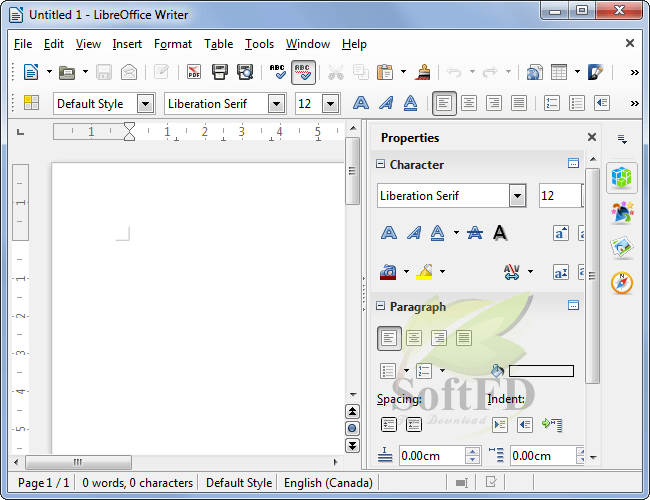Click horizontal scrollbar thumb

(x=78, y=462)
